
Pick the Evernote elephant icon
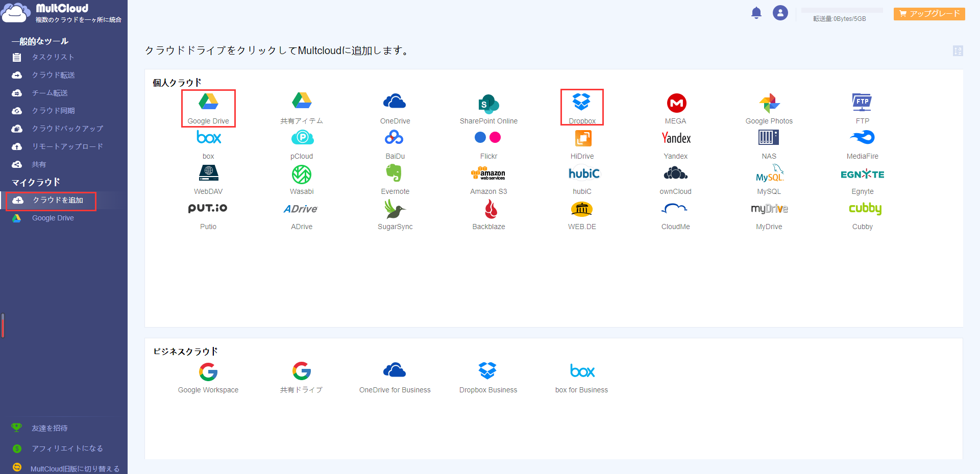[x=395, y=174]
